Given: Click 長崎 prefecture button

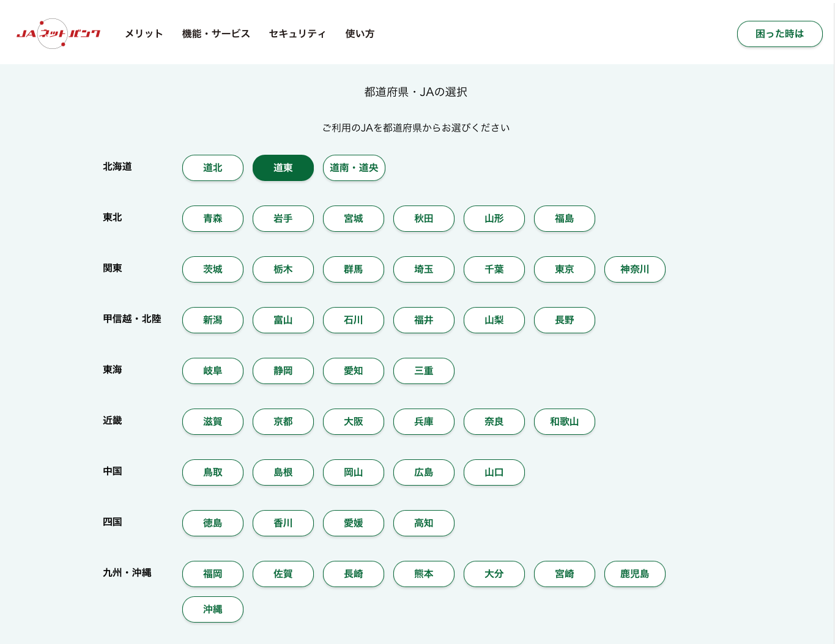Looking at the screenshot, I should (354, 574).
